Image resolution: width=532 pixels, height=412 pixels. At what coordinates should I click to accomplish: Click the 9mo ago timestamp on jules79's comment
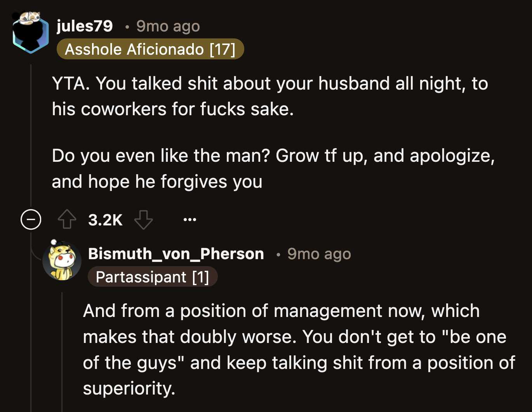[167, 26]
